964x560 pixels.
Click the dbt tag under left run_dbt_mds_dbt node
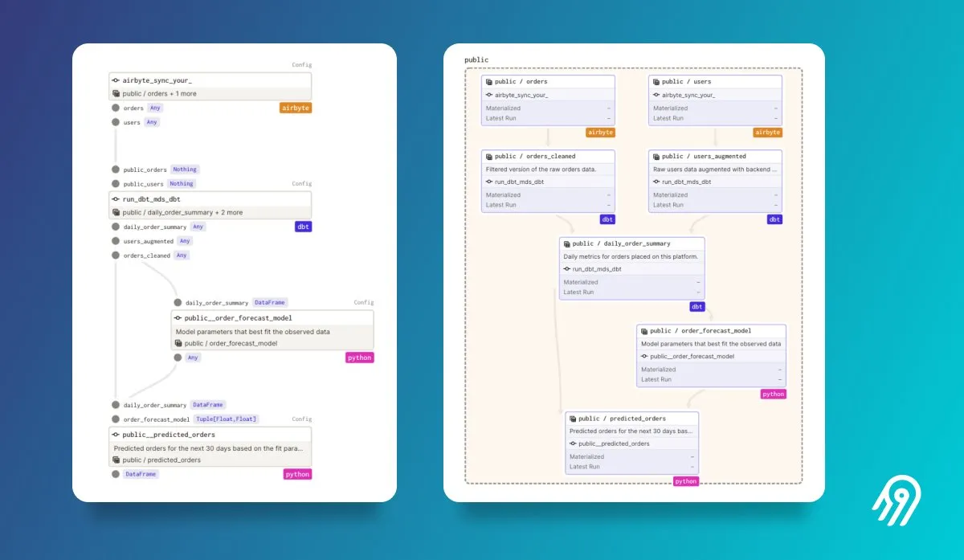(303, 227)
